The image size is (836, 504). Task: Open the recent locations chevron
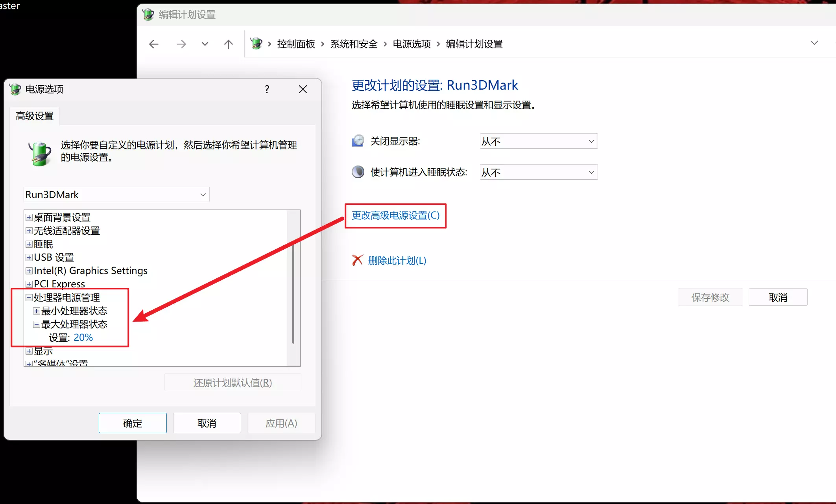coord(205,44)
